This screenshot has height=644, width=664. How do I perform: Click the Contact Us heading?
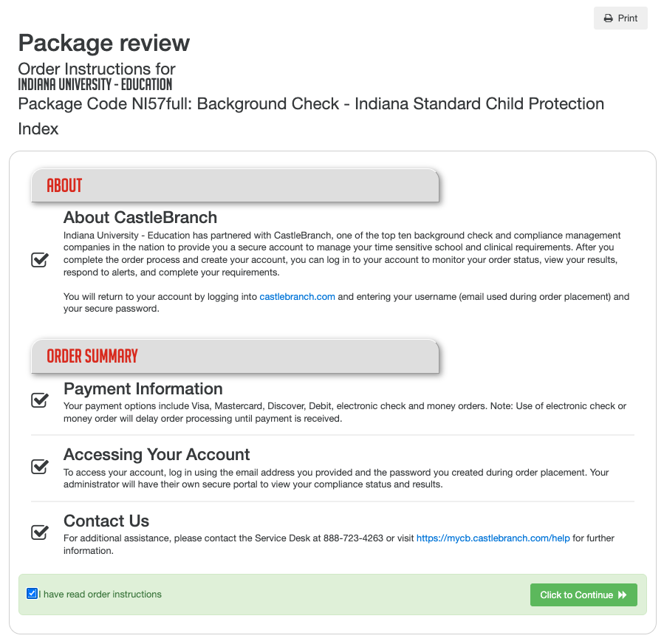(106, 521)
